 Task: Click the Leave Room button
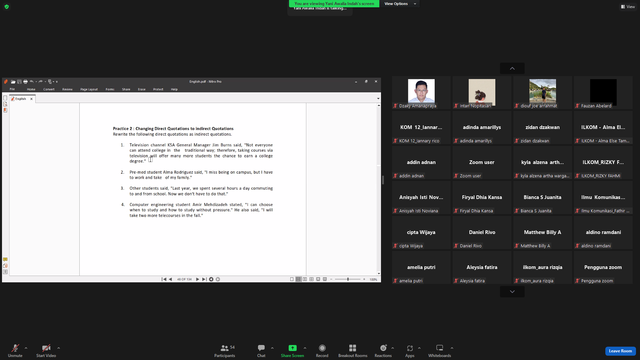(x=620, y=351)
